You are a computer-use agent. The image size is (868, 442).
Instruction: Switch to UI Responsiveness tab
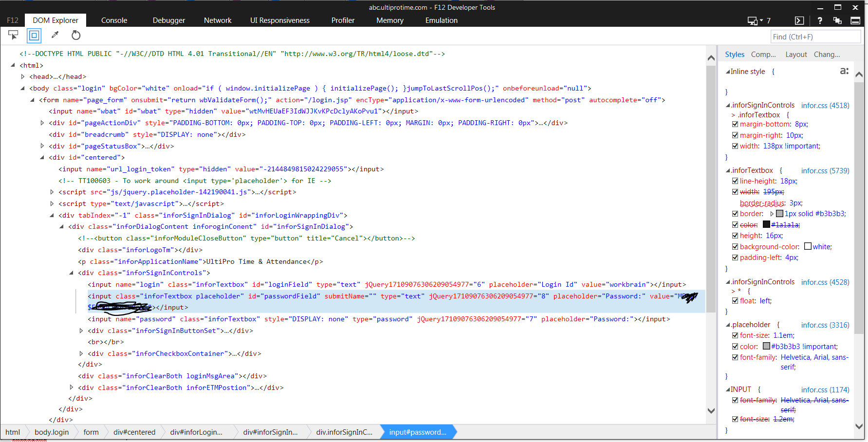pos(280,20)
